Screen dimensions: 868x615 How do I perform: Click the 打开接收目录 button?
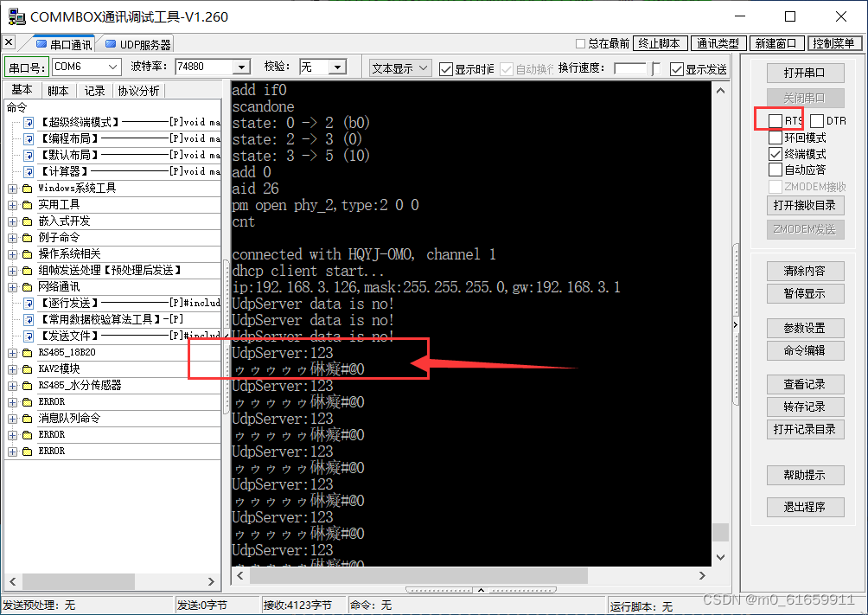(x=805, y=206)
